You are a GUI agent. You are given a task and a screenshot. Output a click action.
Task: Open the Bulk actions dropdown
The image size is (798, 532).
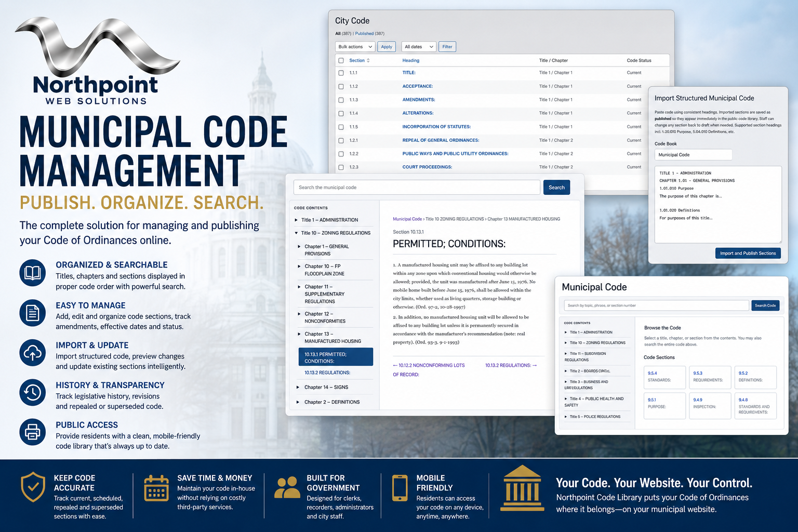pyautogui.click(x=355, y=47)
